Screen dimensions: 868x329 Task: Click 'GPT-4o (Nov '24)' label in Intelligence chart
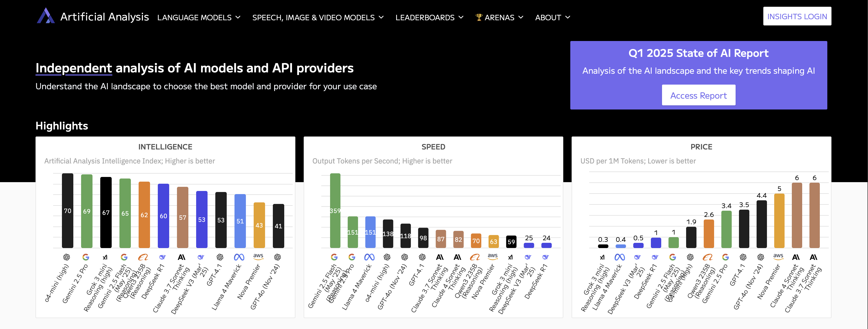pos(265,287)
